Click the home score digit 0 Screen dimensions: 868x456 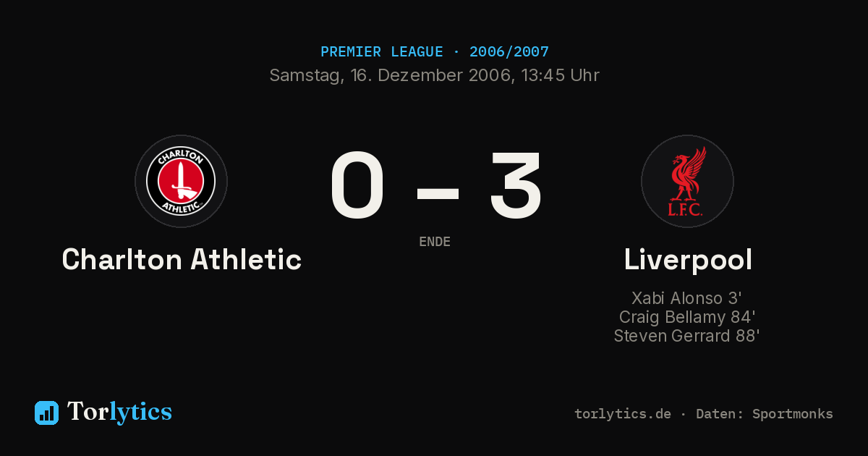(357, 186)
